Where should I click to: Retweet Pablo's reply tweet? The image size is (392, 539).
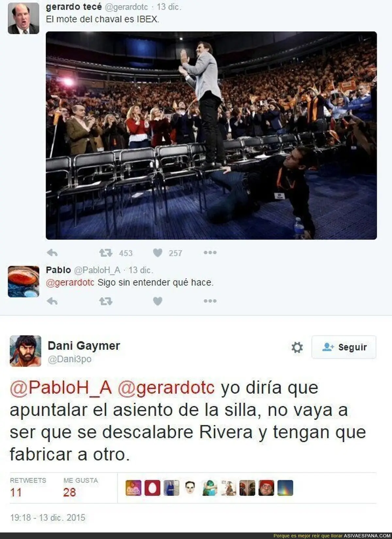pyautogui.click(x=106, y=301)
